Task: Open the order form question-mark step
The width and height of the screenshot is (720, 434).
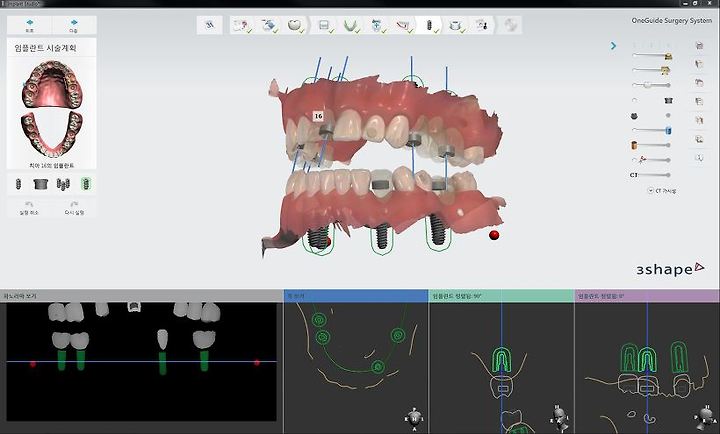Action: point(242,25)
